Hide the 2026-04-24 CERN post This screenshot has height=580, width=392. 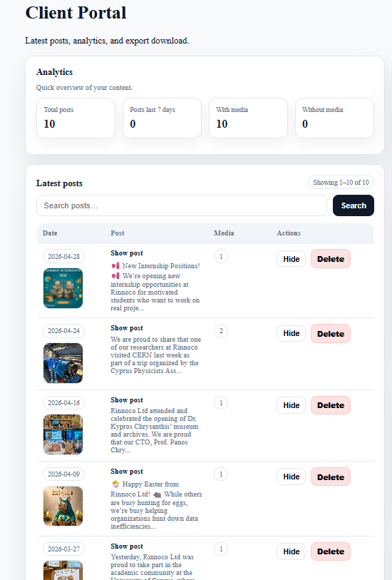pos(291,333)
